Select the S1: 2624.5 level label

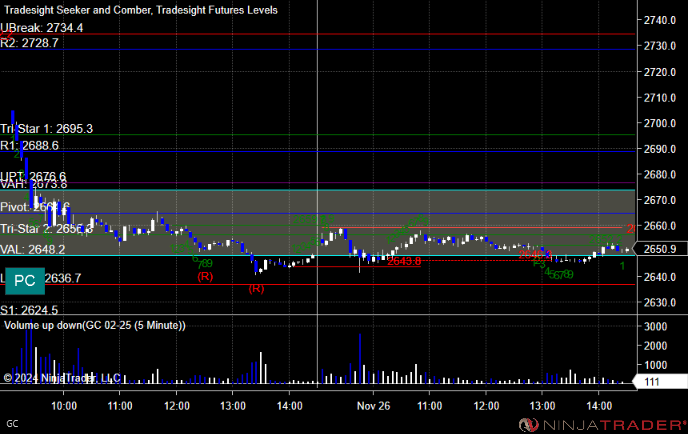point(29,310)
